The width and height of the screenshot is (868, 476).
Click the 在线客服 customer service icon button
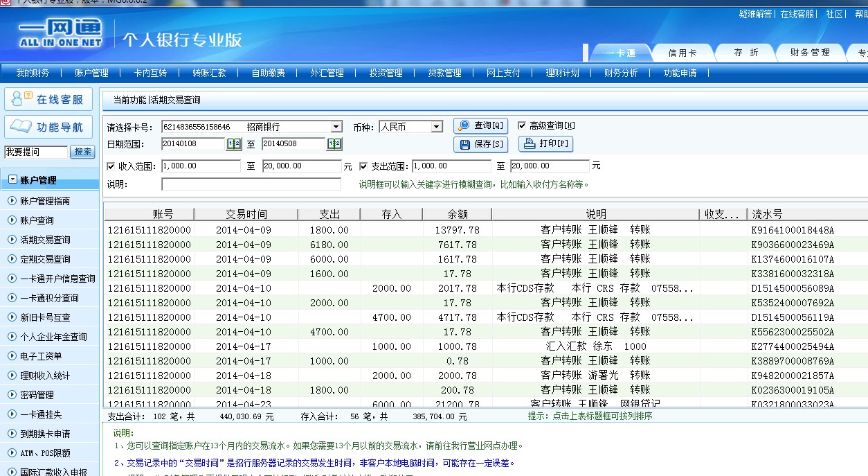(x=48, y=99)
